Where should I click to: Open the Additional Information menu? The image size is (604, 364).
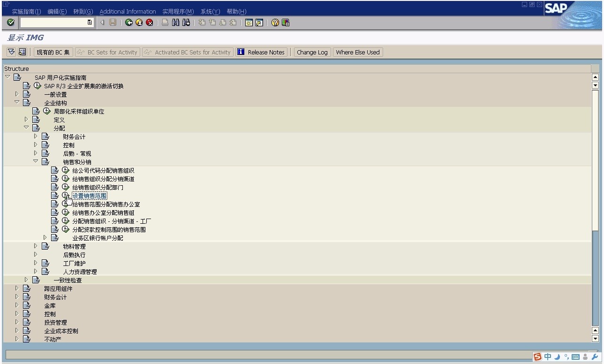pos(128,11)
